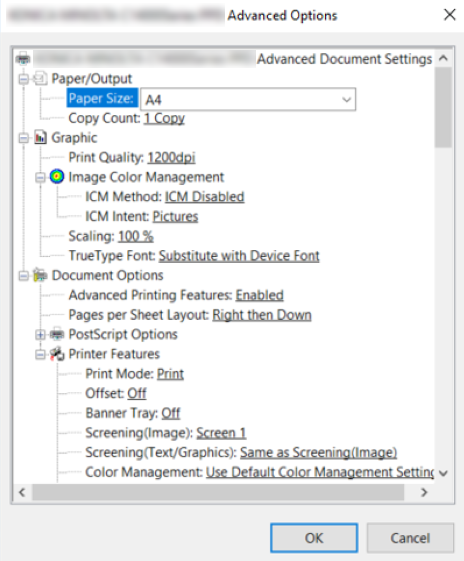This screenshot has width=464, height=561.
Task: Click OK to confirm settings
Action: [314, 538]
